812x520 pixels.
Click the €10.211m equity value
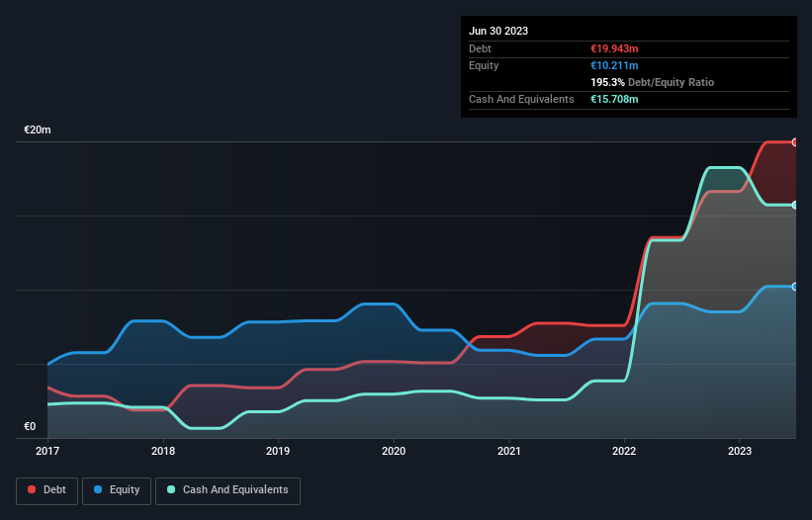tap(614, 65)
